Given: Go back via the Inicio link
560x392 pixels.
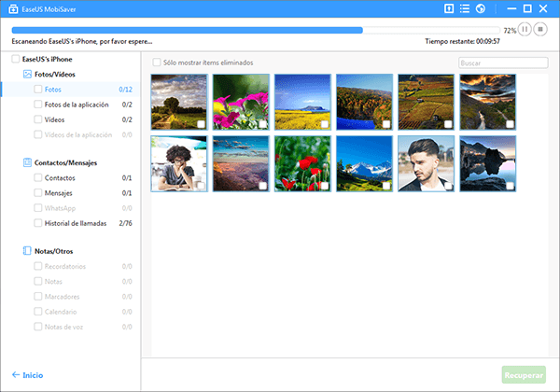Looking at the screenshot, I should pyautogui.click(x=33, y=375).
